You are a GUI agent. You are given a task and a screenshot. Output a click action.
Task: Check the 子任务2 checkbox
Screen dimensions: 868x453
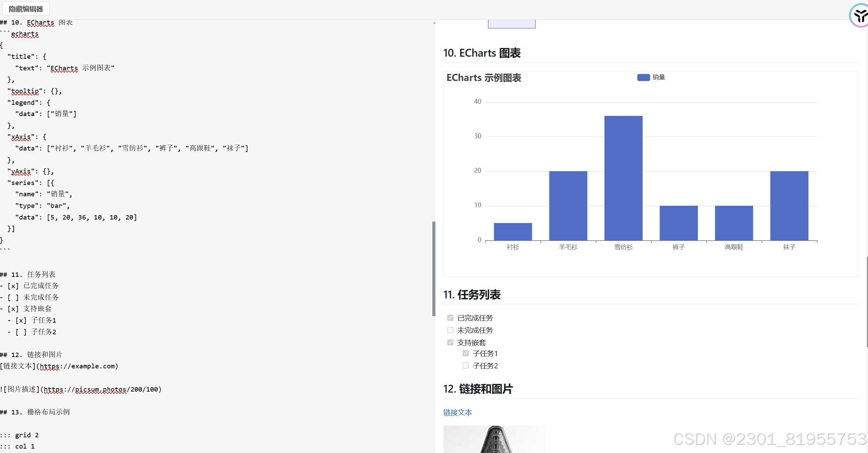pyautogui.click(x=466, y=366)
